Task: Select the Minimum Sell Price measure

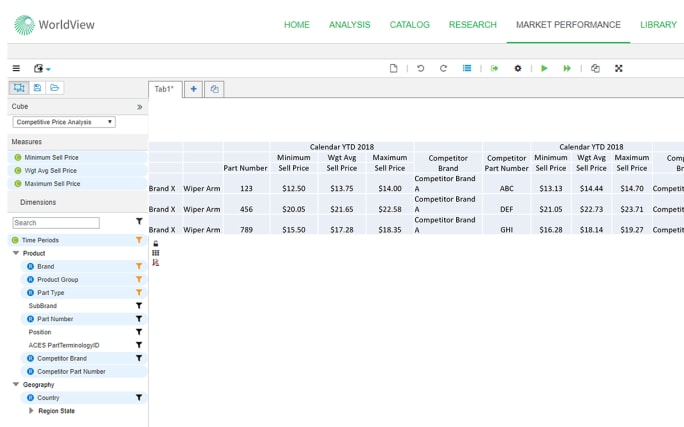Action: pos(51,157)
